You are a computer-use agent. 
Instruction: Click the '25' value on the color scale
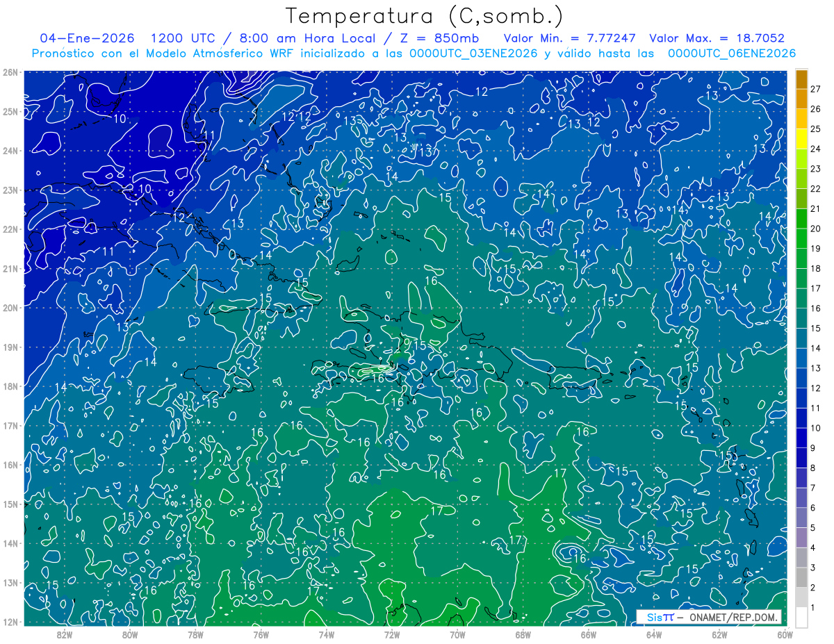(x=816, y=129)
